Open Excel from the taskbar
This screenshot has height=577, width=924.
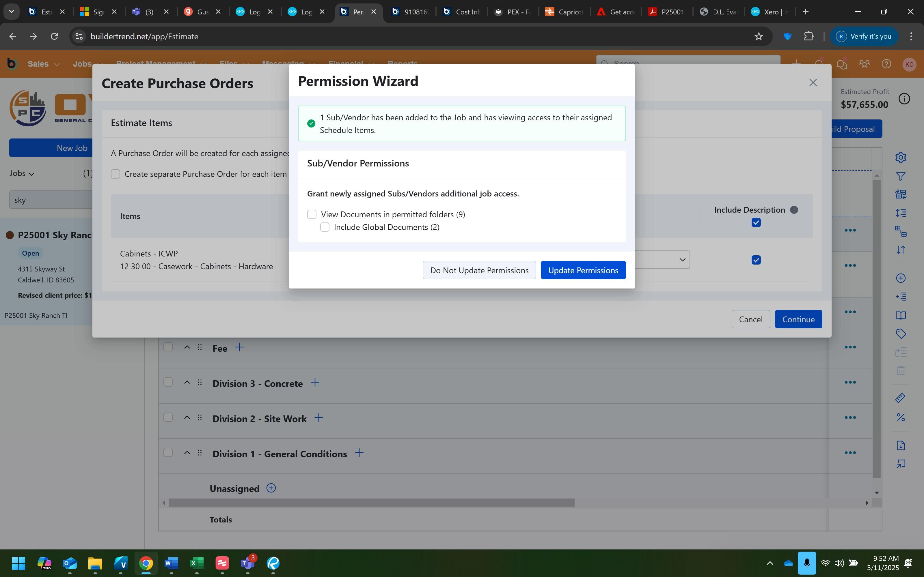pos(197,563)
